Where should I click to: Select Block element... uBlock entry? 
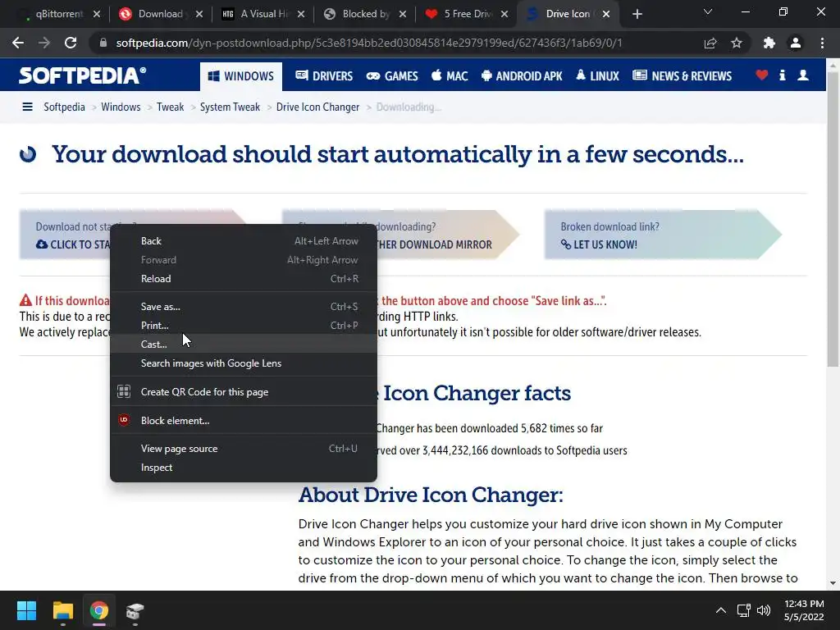click(243, 421)
